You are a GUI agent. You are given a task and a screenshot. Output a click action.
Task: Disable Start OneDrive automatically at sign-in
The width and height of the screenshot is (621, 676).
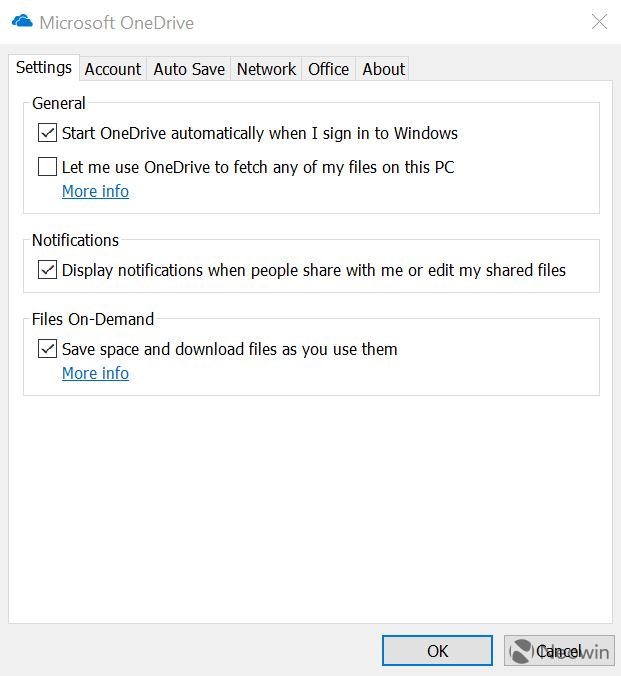coord(47,133)
